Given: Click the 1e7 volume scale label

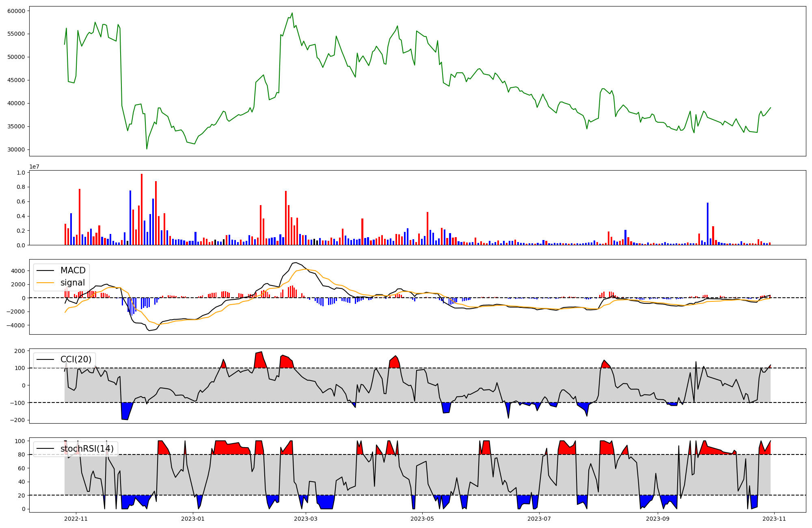Looking at the screenshot, I should pyautogui.click(x=34, y=167).
